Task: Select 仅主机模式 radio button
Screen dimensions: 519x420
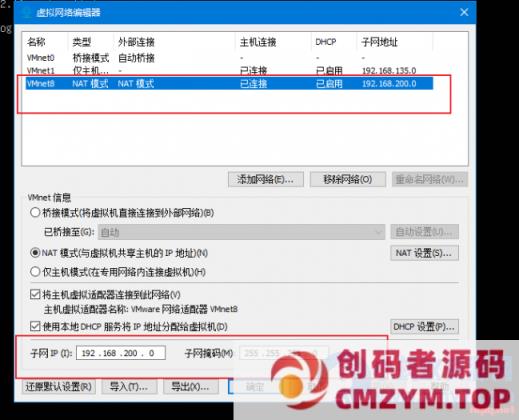Action: (x=35, y=272)
